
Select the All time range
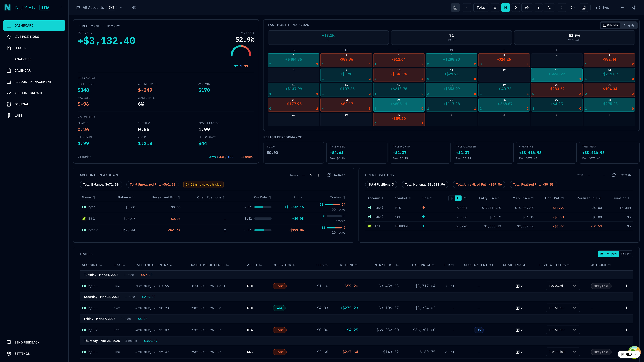(549, 8)
